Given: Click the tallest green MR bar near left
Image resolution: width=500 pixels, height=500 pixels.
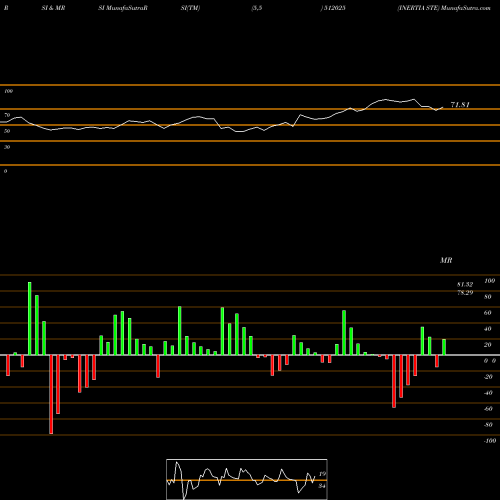Looking at the screenshot, I should click(30, 319).
